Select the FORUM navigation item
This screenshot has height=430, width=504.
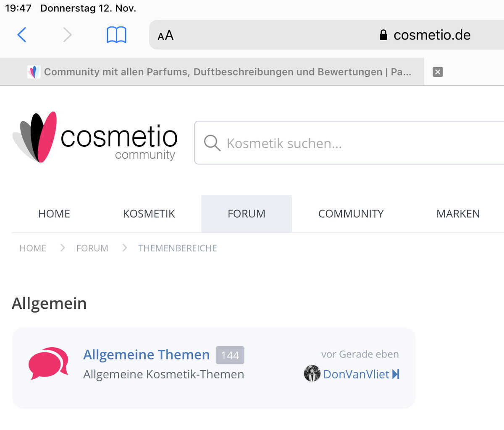pos(247,214)
